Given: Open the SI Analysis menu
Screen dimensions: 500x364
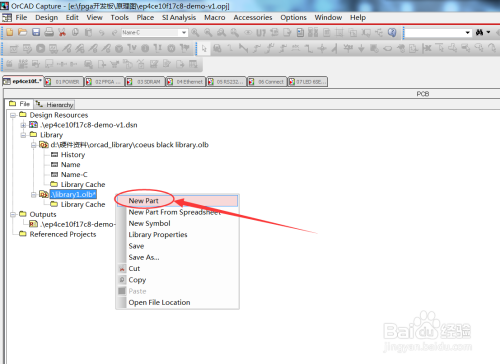Looking at the screenshot, I should (x=179, y=17).
